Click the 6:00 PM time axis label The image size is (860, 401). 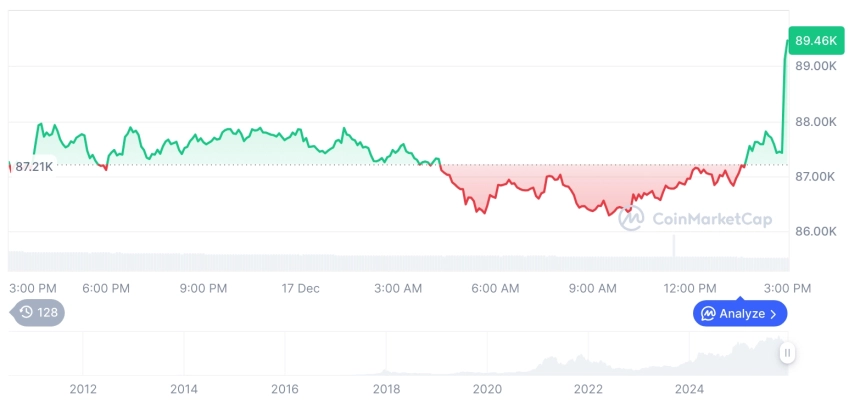(x=106, y=288)
